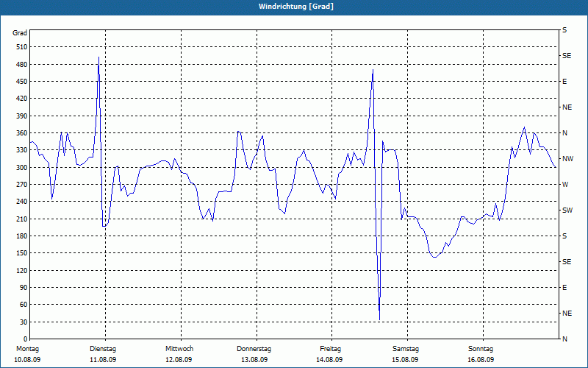The image size is (588, 368).
Task: Click the 'Freitag' day label
Action: click(x=330, y=349)
